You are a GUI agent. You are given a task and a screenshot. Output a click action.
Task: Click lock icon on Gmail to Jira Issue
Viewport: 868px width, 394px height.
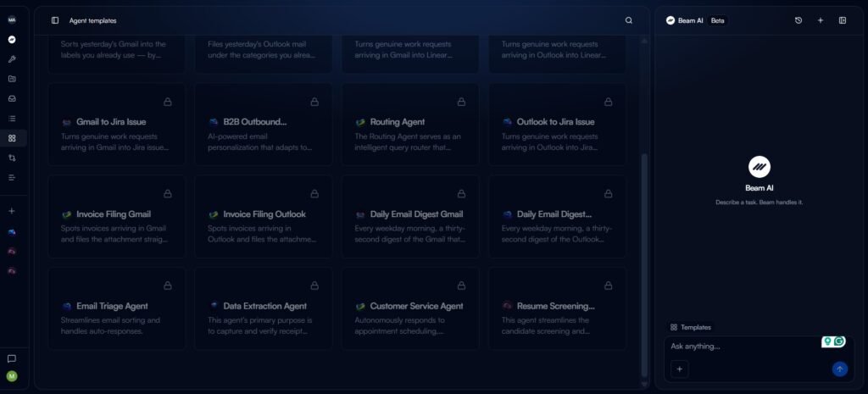167,102
